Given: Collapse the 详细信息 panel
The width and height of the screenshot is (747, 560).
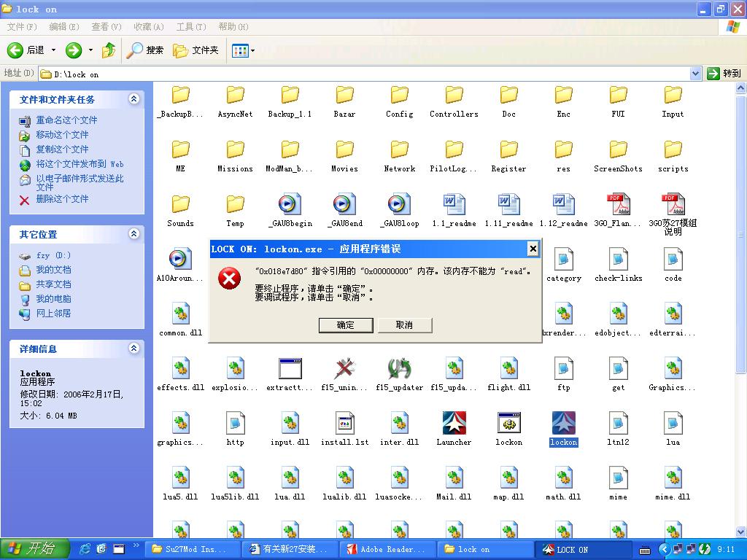Looking at the screenshot, I should point(134,349).
